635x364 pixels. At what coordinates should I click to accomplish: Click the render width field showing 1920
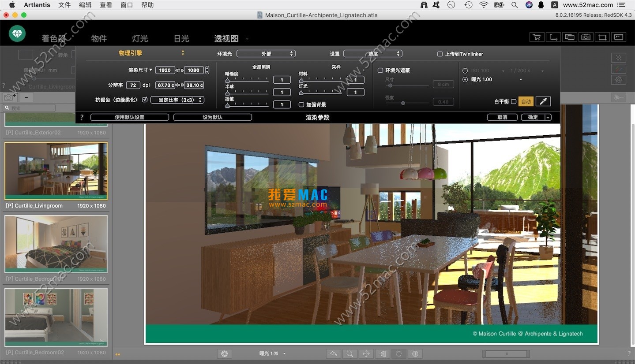click(165, 70)
